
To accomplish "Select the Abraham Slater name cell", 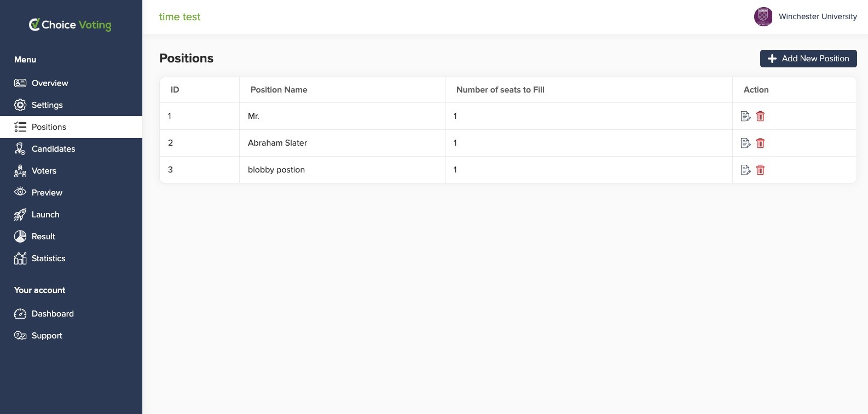I will pyautogui.click(x=342, y=143).
